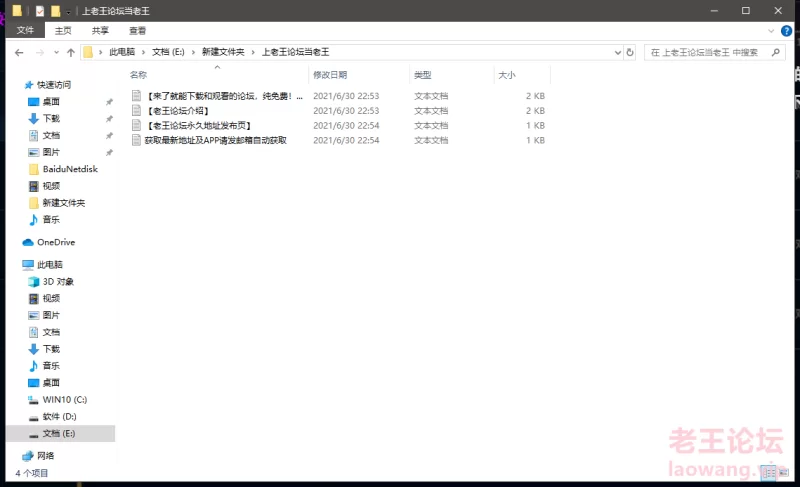Expand the ribbon with the chevron
This screenshot has height=487, width=800.
coord(771,31)
